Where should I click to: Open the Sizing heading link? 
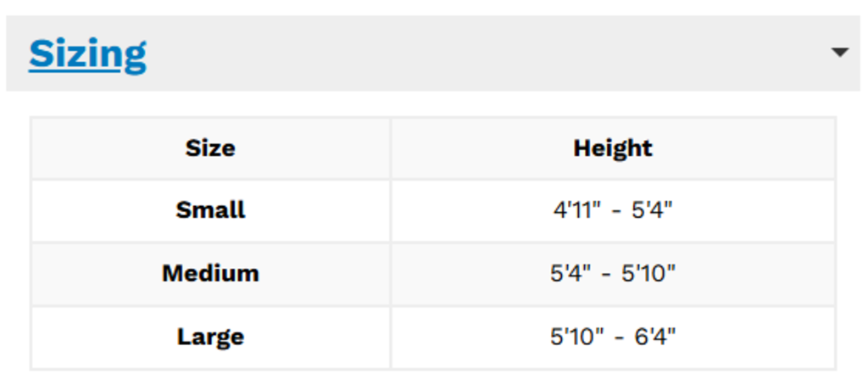pyautogui.click(x=87, y=54)
